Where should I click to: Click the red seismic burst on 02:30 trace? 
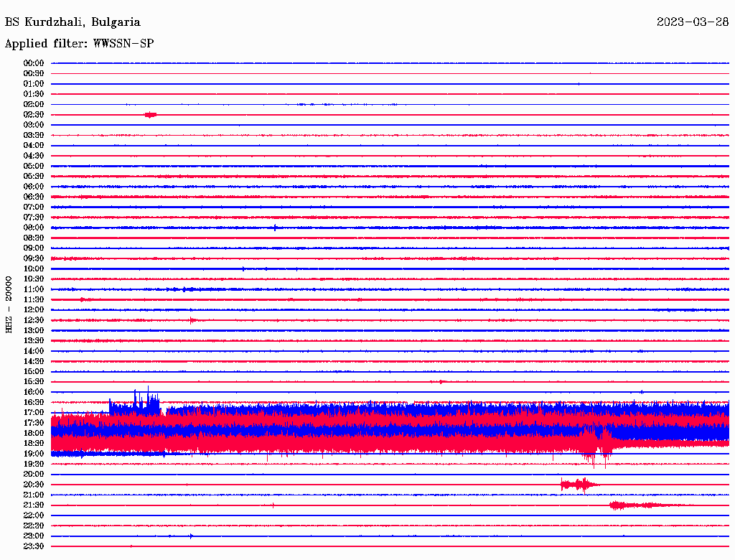pyautogui.click(x=151, y=114)
